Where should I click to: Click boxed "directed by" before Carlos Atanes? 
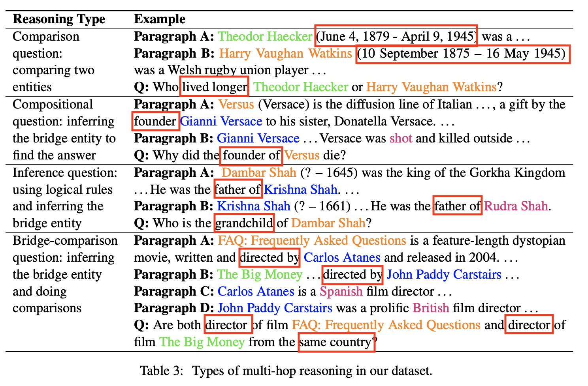269,257
